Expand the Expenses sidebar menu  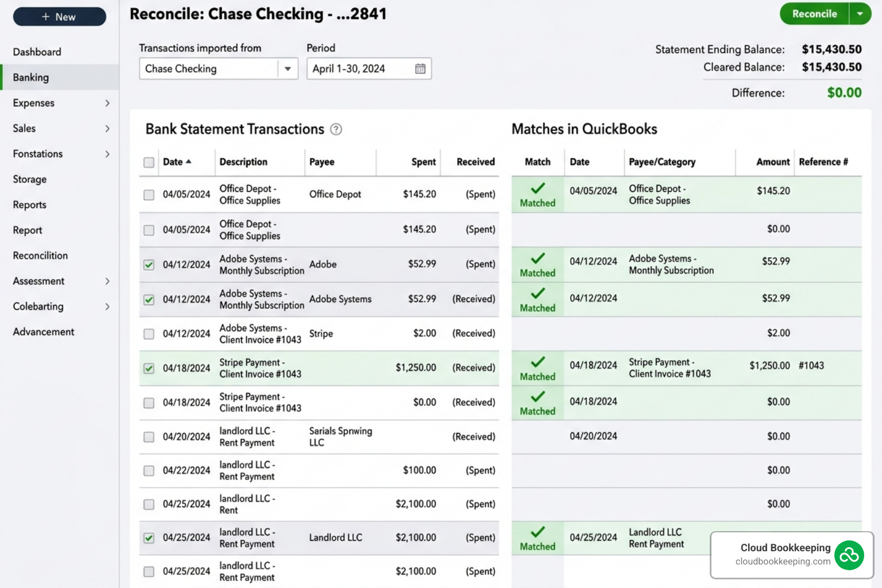point(107,103)
